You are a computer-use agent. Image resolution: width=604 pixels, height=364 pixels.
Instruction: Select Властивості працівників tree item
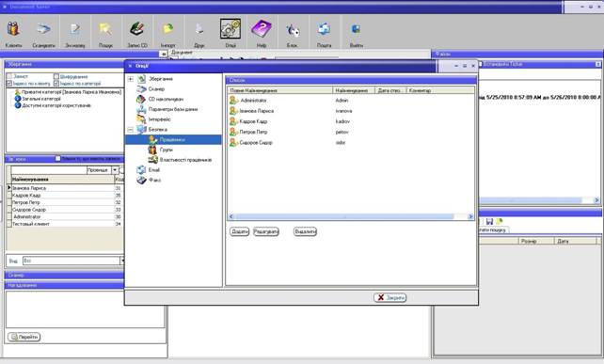pos(185,160)
